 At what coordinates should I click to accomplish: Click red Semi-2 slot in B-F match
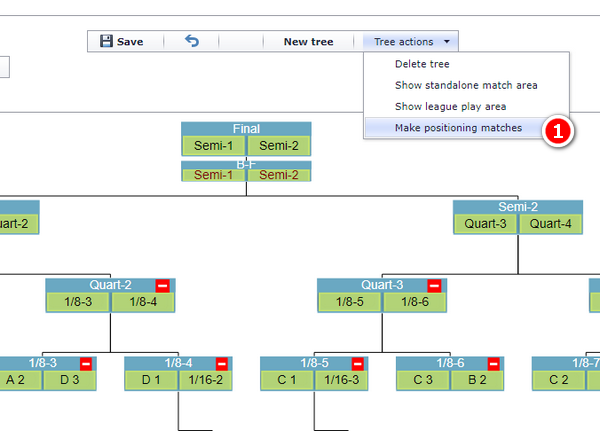[x=279, y=175]
